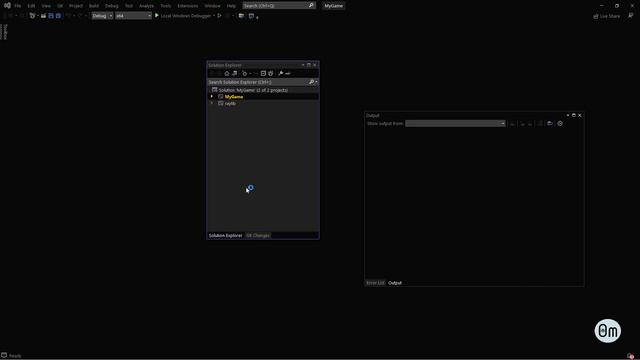
Task: Open the View menu
Action: coord(46,6)
